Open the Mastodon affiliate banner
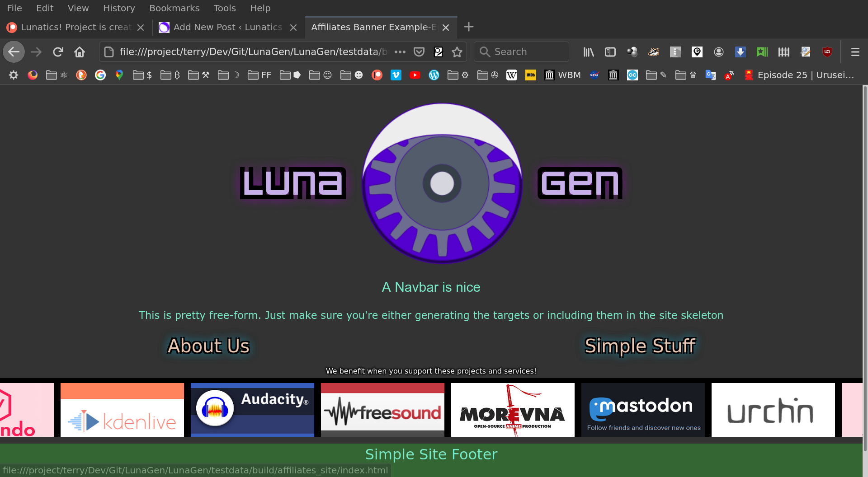Image resolution: width=868 pixels, height=477 pixels. tap(643, 410)
